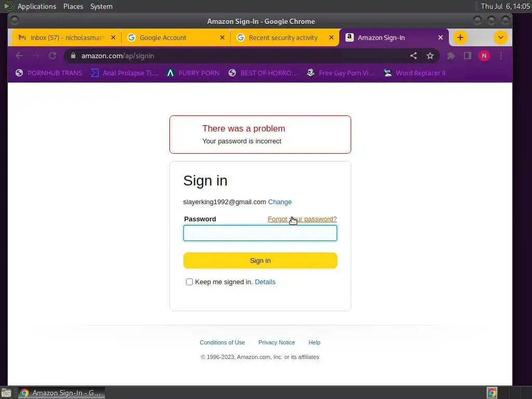Click the window menu button on title bar
Viewport: 532px width, 399px height.
[x=14, y=20]
